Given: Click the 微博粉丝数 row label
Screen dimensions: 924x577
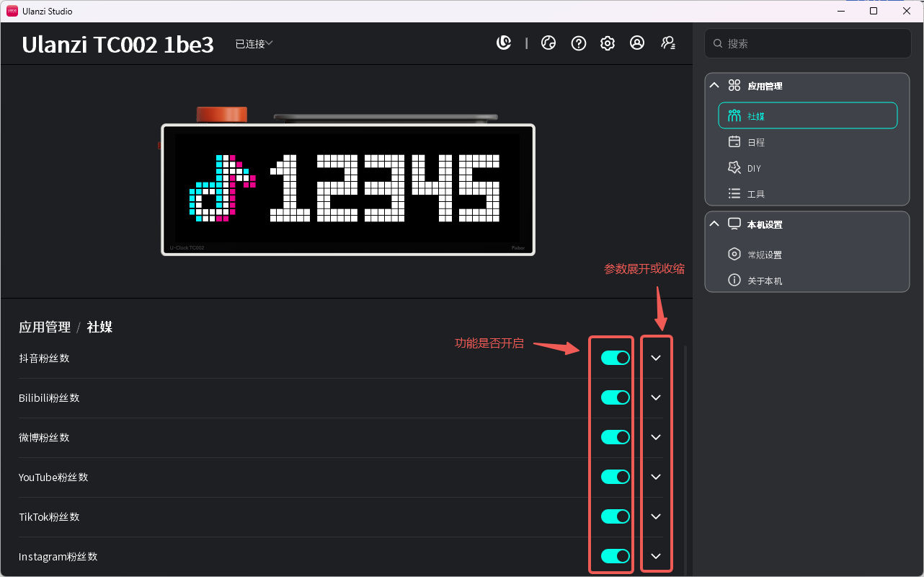Looking at the screenshot, I should [x=44, y=437].
